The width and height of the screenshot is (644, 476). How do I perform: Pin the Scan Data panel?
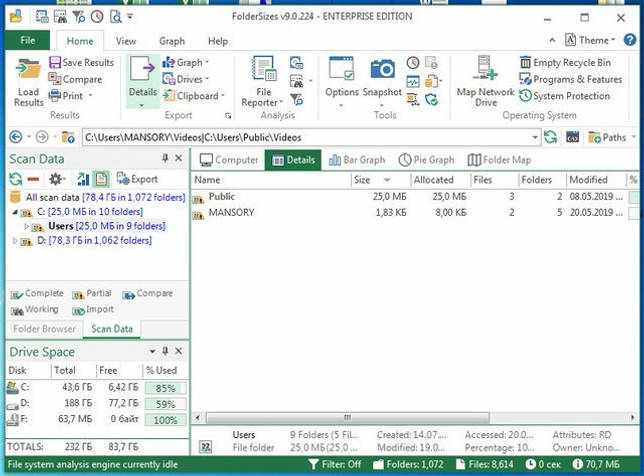[165, 158]
